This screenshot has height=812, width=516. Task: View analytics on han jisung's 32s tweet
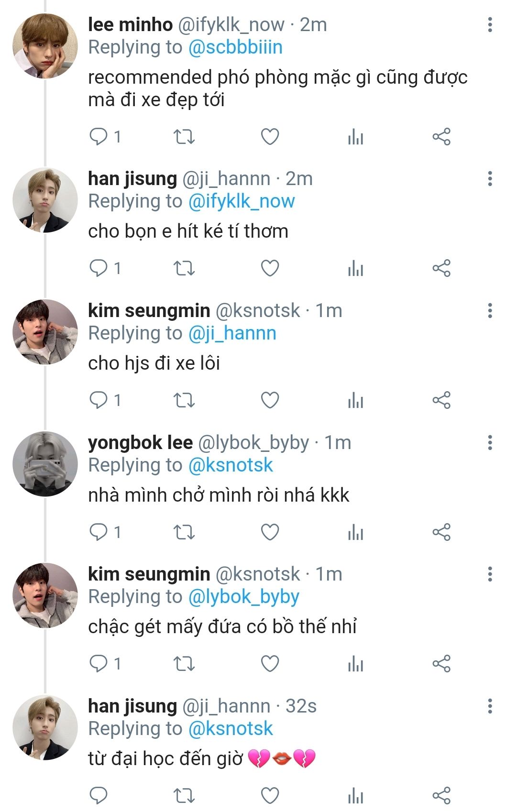355,796
